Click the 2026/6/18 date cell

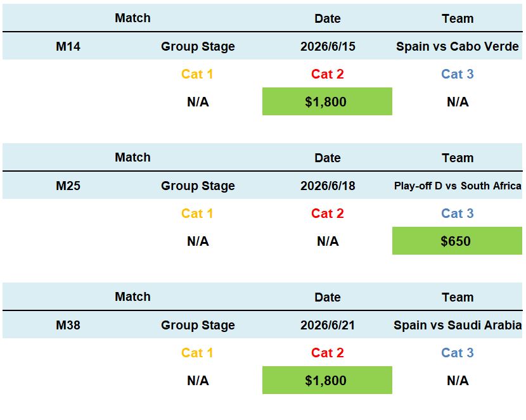[x=328, y=186]
